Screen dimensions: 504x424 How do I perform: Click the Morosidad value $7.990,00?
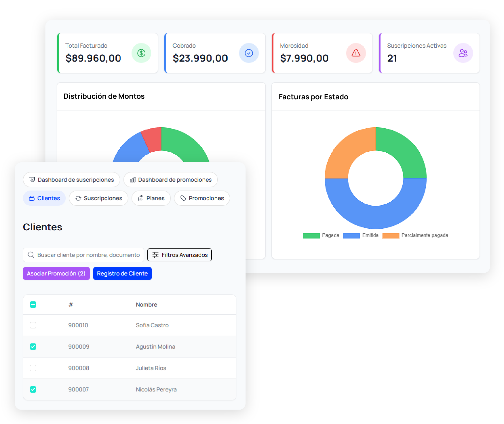304,58
